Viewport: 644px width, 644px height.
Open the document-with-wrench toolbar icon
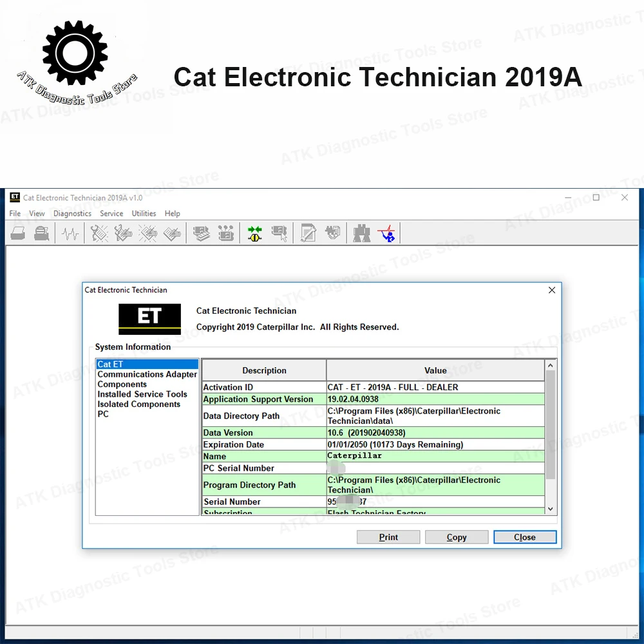click(x=308, y=233)
